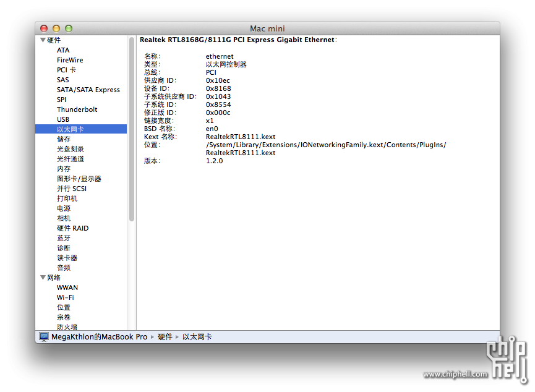Select 防火墙 under 网络

click(67, 327)
